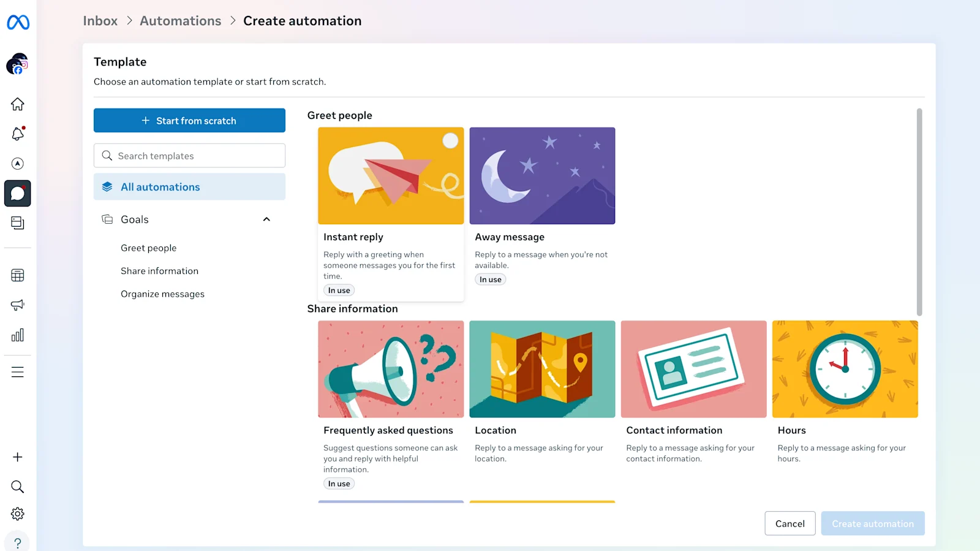Image resolution: width=980 pixels, height=551 pixels.
Task: Open the Ads megaphone icon
Action: coord(18,305)
